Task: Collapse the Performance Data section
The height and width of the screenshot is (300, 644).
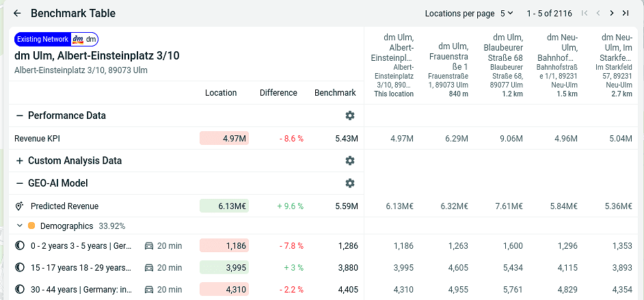Action: 19,115
